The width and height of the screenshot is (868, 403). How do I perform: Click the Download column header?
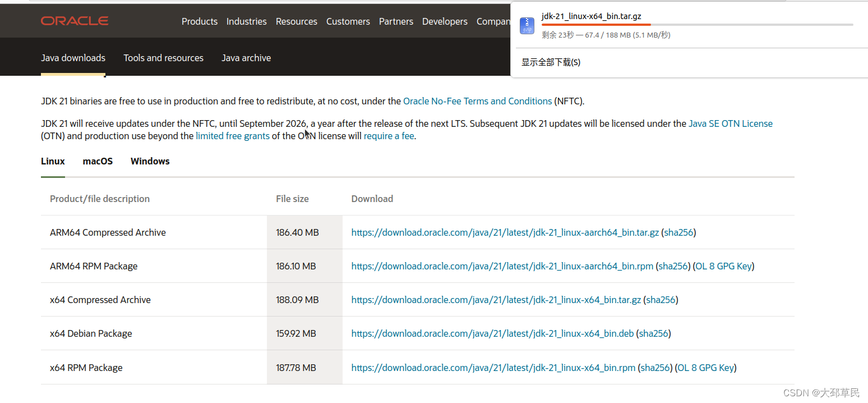[x=372, y=199]
